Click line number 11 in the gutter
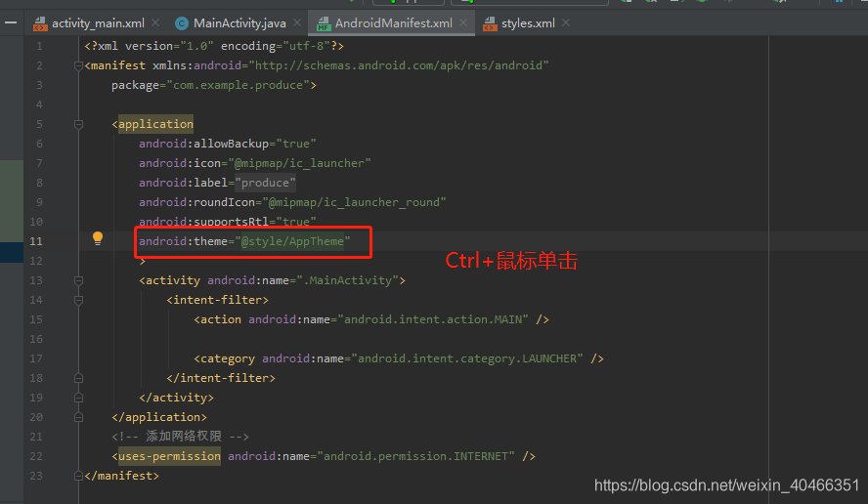The width and height of the screenshot is (868, 504). pos(36,241)
